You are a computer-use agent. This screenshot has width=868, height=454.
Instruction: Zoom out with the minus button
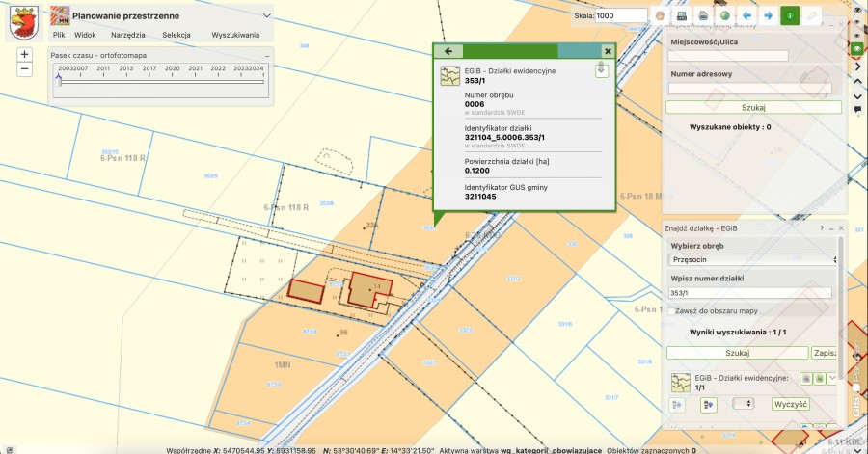click(x=25, y=69)
